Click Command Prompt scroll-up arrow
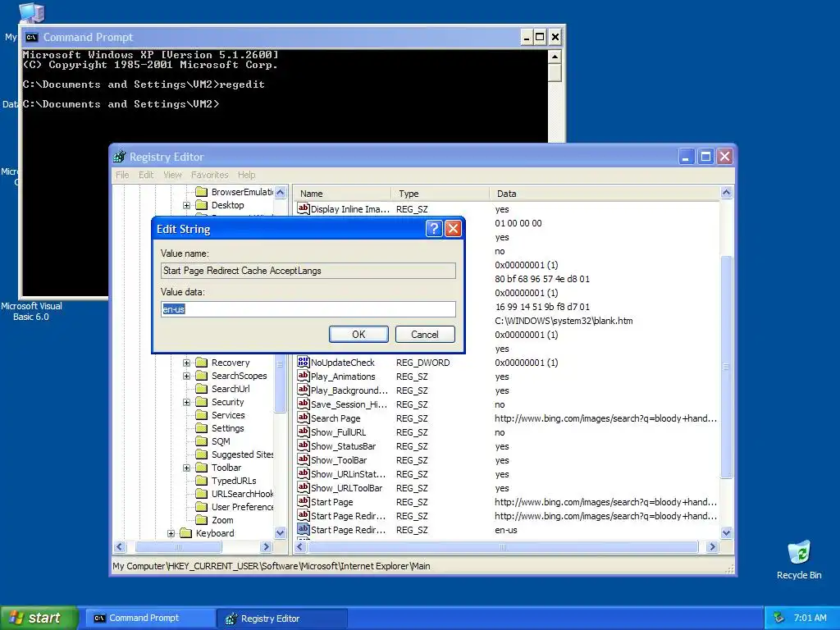This screenshot has height=630, width=840. tap(555, 57)
